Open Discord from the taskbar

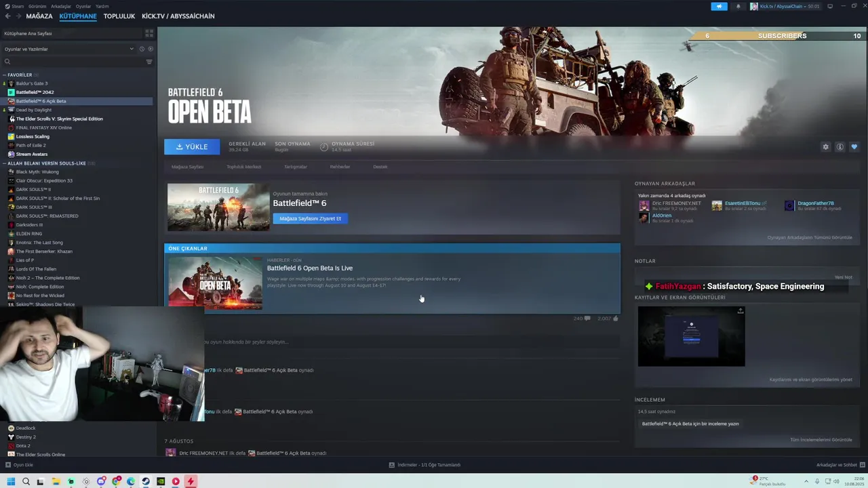(x=100, y=481)
